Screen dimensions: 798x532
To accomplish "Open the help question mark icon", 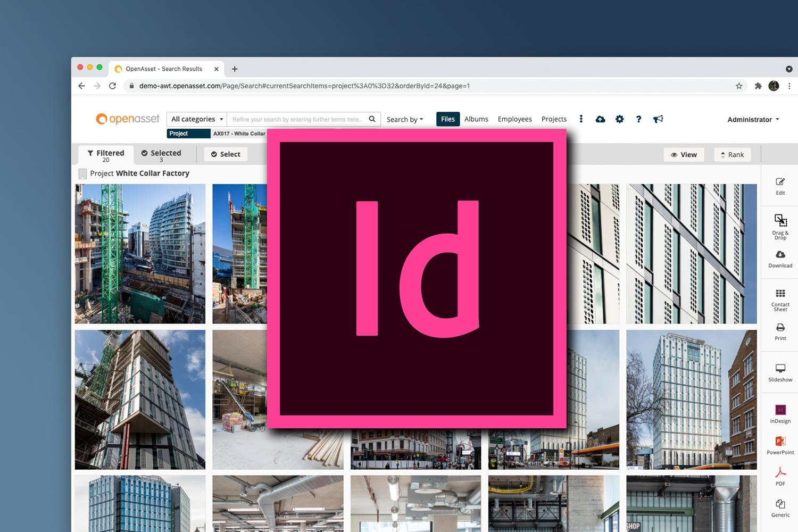I will (638, 119).
